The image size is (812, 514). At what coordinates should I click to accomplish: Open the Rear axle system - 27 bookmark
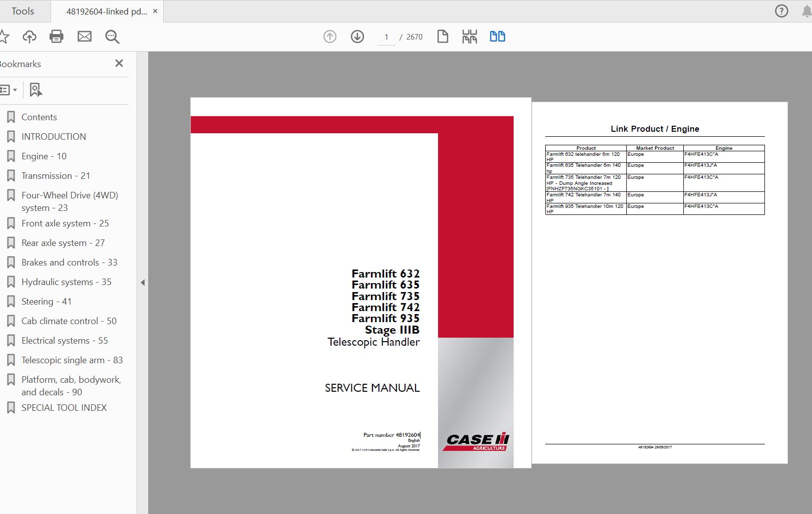click(63, 243)
